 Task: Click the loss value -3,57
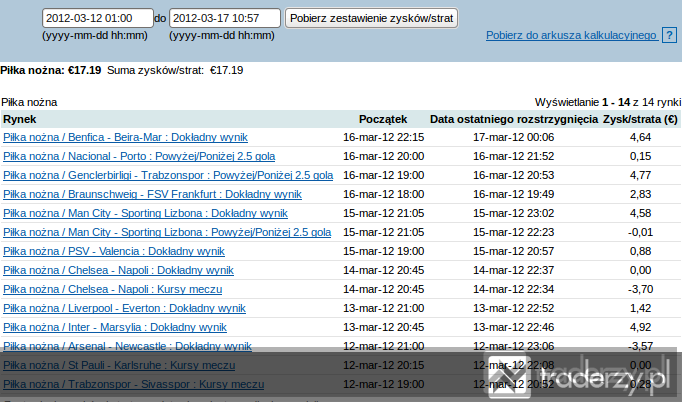click(640, 346)
